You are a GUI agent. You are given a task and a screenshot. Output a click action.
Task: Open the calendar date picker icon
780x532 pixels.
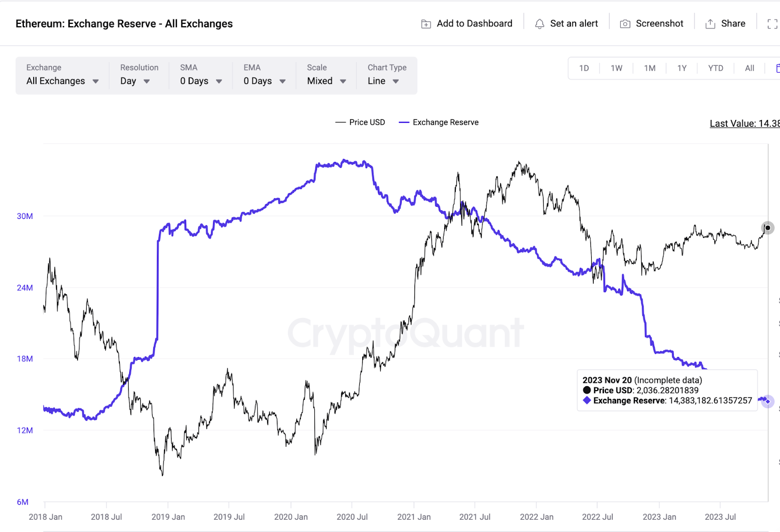[778, 68]
